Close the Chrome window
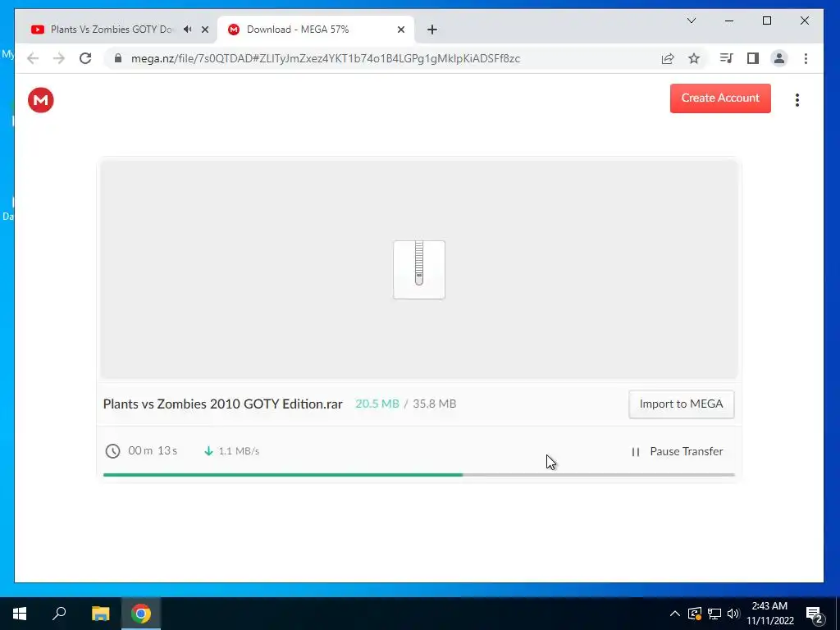 [804, 21]
